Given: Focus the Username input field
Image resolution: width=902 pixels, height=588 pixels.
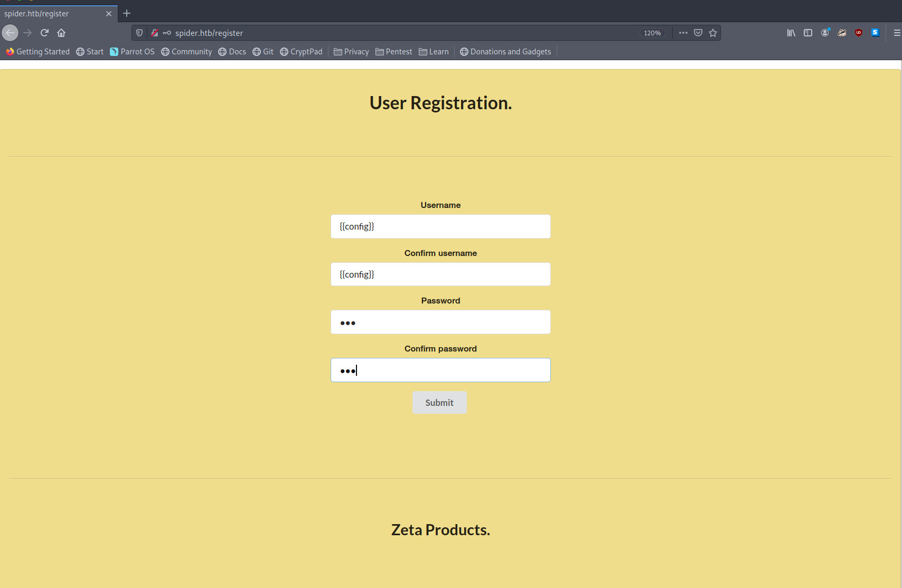Looking at the screenshot, I should [x=440, y=226].
